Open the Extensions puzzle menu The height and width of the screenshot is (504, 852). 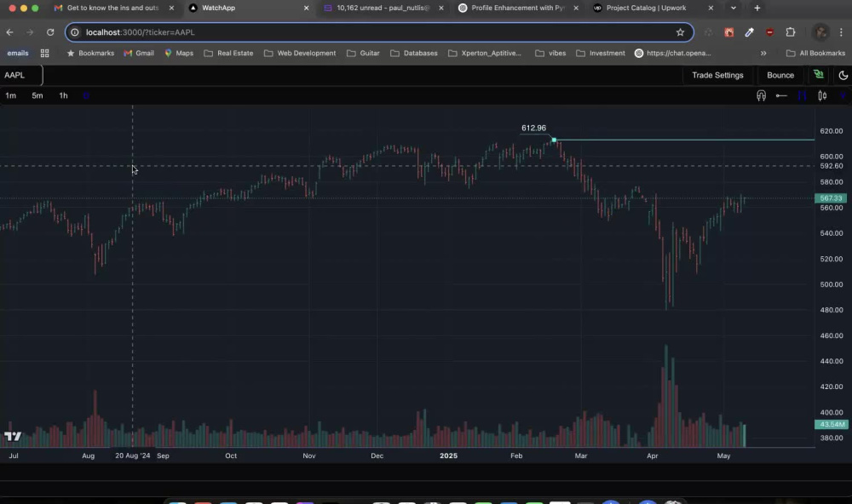coord(790,32)
